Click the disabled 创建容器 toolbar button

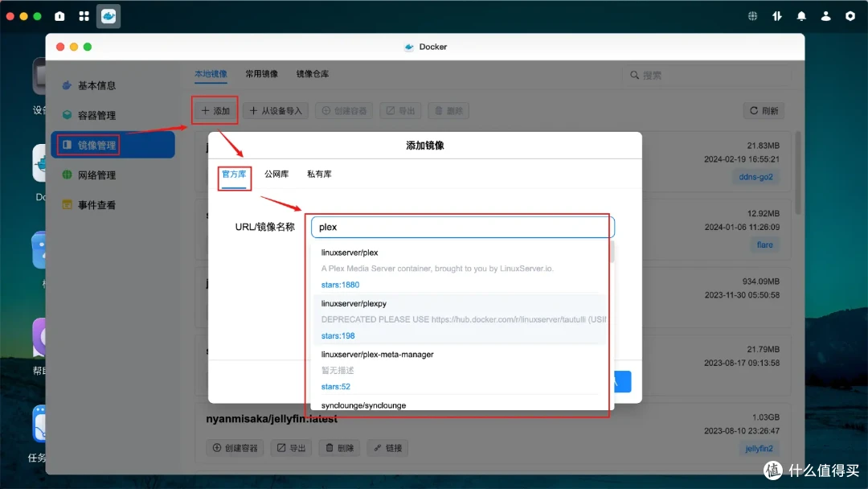pos(344,111)
